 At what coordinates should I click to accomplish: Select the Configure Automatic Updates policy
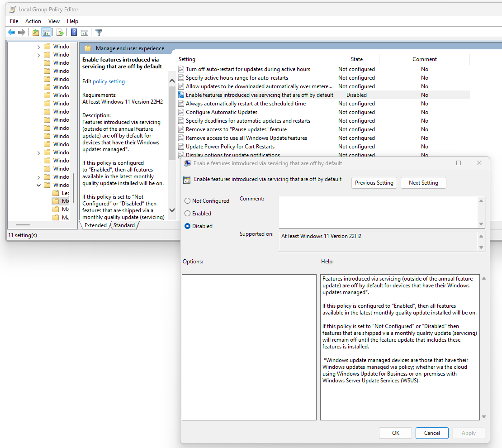tap(222, 112)
